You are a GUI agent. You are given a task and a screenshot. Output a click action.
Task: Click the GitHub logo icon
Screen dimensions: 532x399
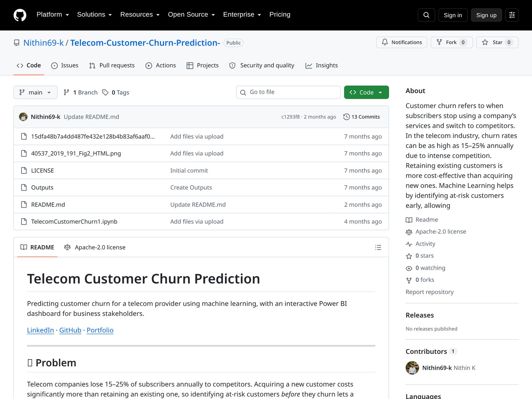point(20,15)
